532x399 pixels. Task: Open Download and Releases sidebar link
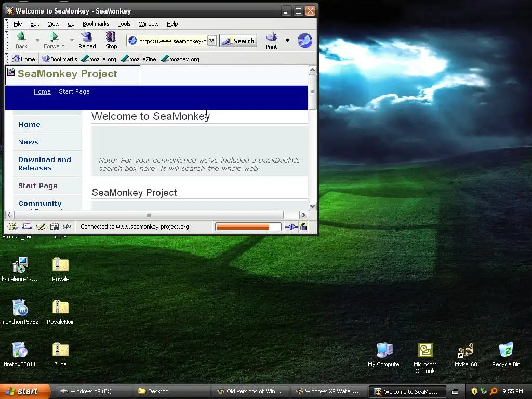tap(45, 164)
